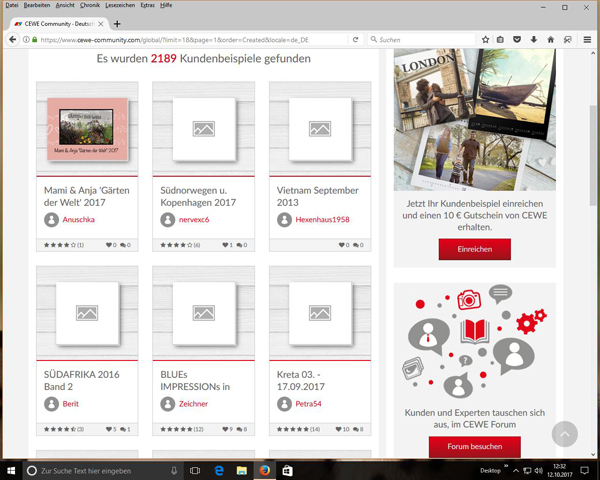Open Vietnam September 2013 title
600x480 pixels.
(x=318, y=196)
